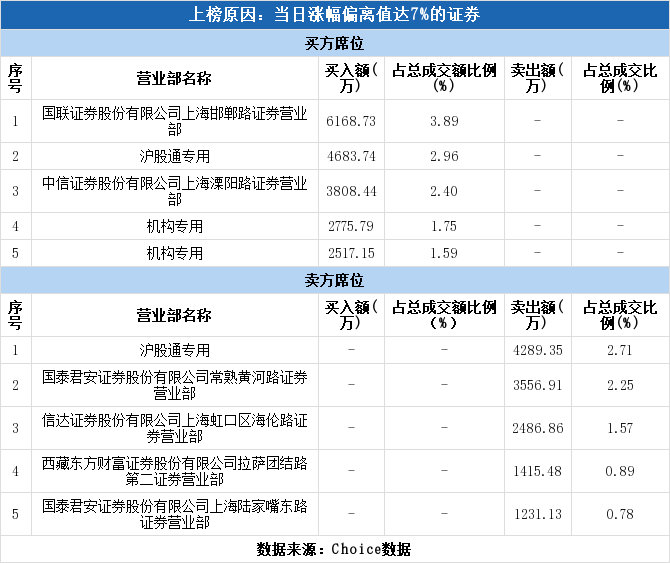Click the sell percentage 2.25
Image resolution: width=670 pixels, height=563 pixels.
tap(620, 385)
